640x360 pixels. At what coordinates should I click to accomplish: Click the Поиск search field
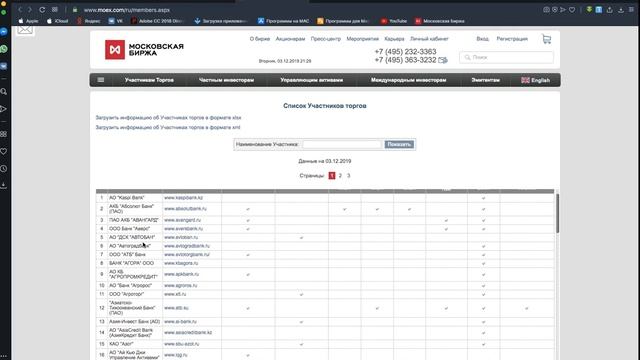click(x=506, y=58)
